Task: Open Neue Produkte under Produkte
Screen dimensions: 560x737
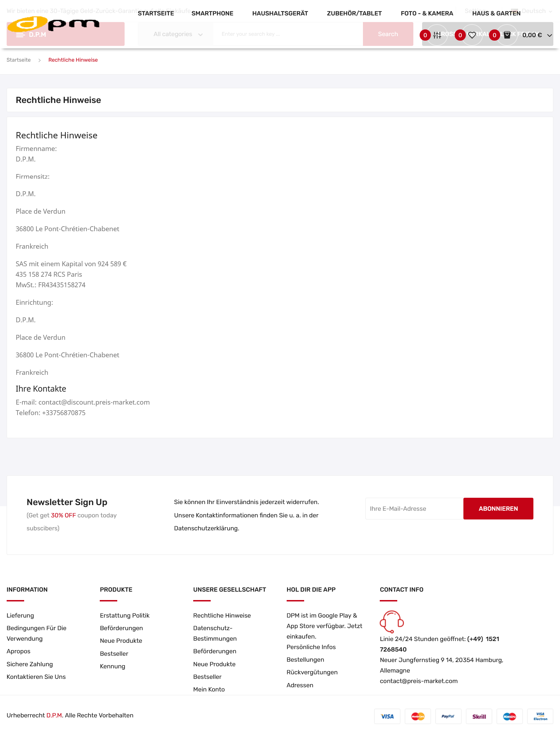Action: tap(121, 641)
